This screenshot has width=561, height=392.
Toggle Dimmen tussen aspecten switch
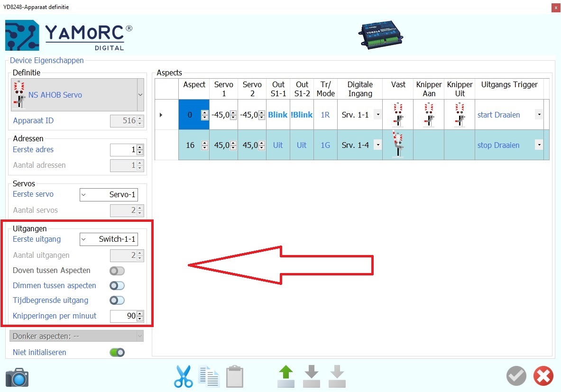tap(117, 286)
